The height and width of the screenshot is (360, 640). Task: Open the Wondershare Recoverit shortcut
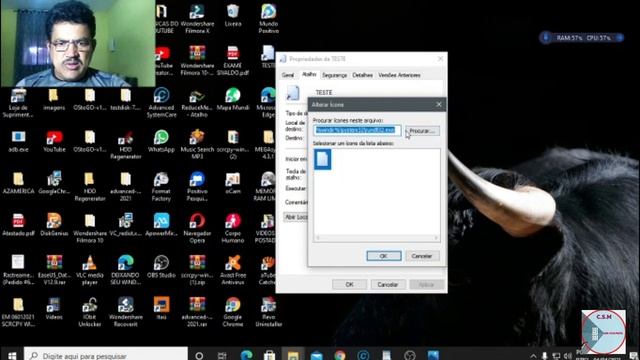click(126, 312)
